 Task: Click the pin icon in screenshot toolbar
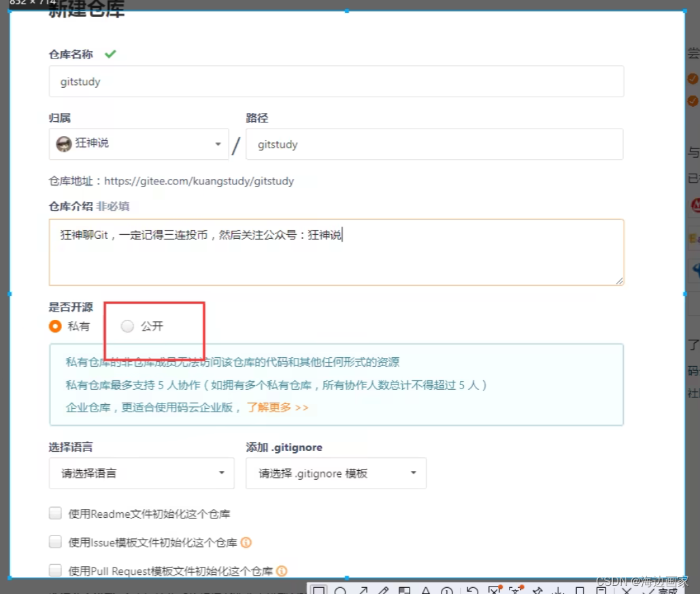(537, 591)
